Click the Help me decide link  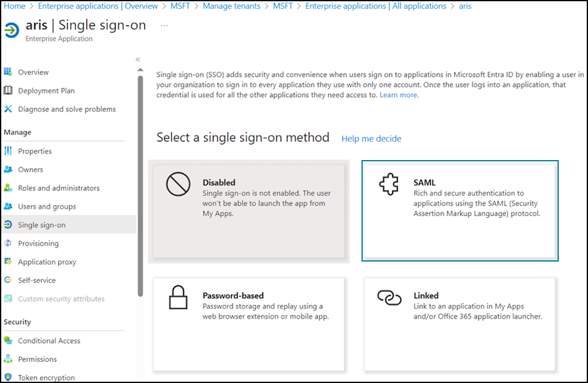(x=371, y=138)
